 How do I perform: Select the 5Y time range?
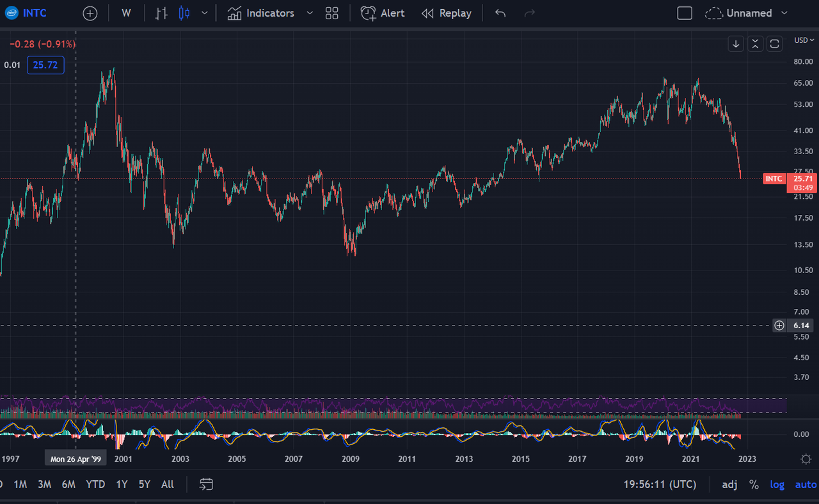(145, 484)
